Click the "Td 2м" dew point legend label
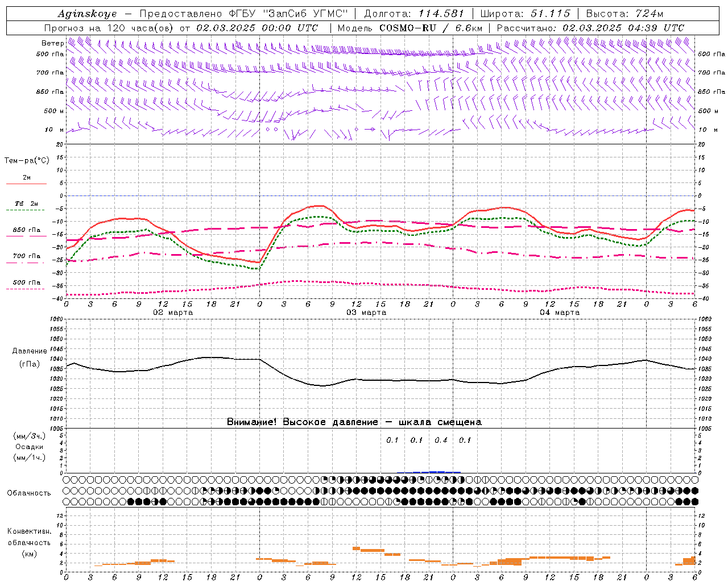Viewport: 728px width, 582px height. tap(26, 203)
